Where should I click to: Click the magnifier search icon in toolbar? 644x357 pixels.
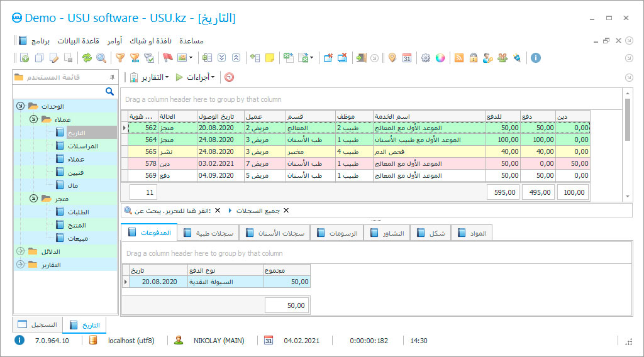(101, 58)
